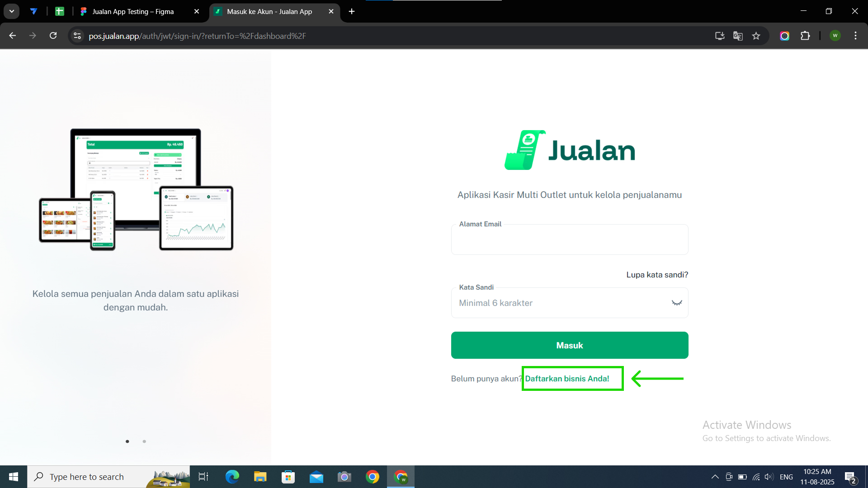Close the Masuk ke Akun tab
The width and height of the screenshot is (868, 488).
(x=331, y=12)
